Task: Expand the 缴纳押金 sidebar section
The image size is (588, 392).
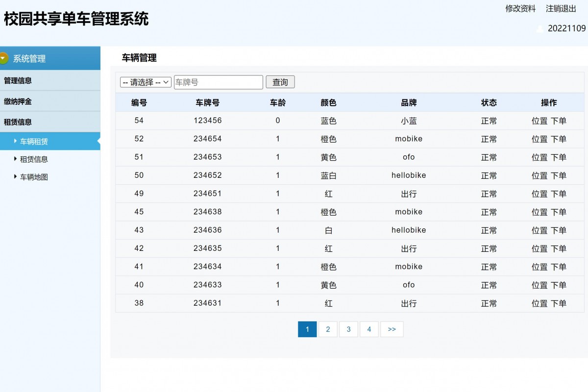Action: click(x=18, y=101)
